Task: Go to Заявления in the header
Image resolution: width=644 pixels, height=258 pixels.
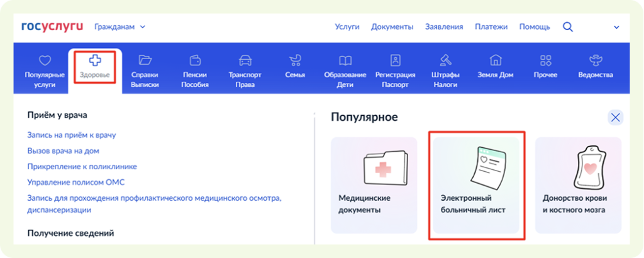Action: [x=444, y=26]
